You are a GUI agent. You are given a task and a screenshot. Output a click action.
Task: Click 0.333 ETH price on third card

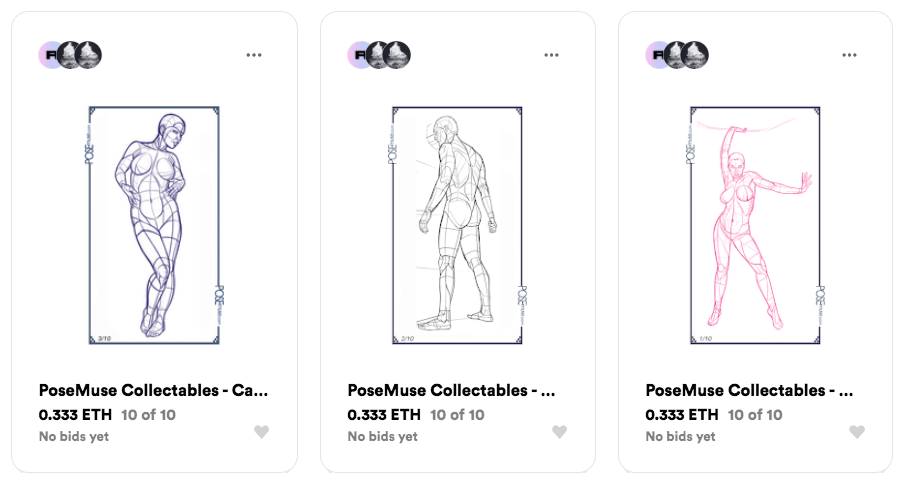(682, 415)
